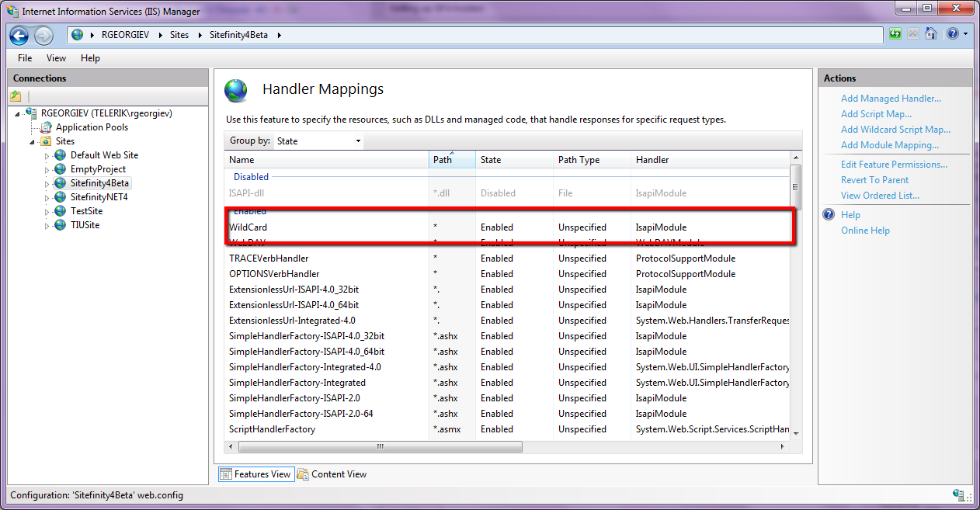Screen dimensions: 980x510
Task: Click the EmptyProject site globe icon
Action: (60, 169)
